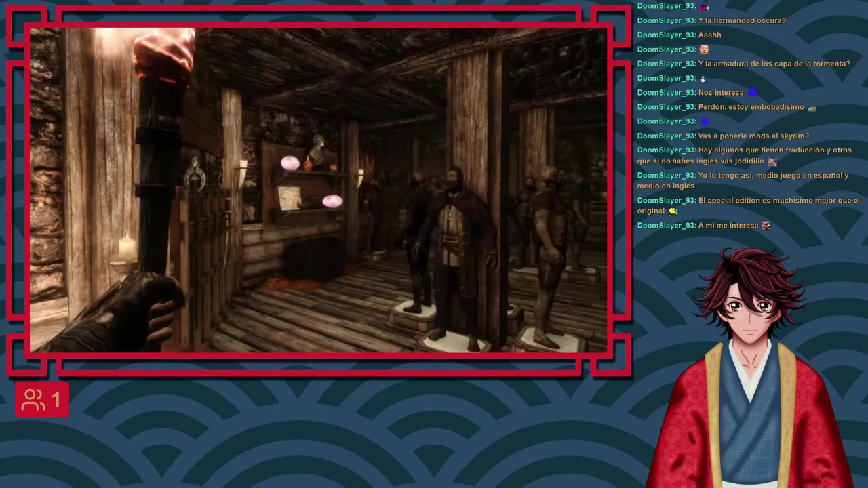The height and width of the screenshot is (488, 868).
Task: Click the face emote in chat
Action: (704, 49)
